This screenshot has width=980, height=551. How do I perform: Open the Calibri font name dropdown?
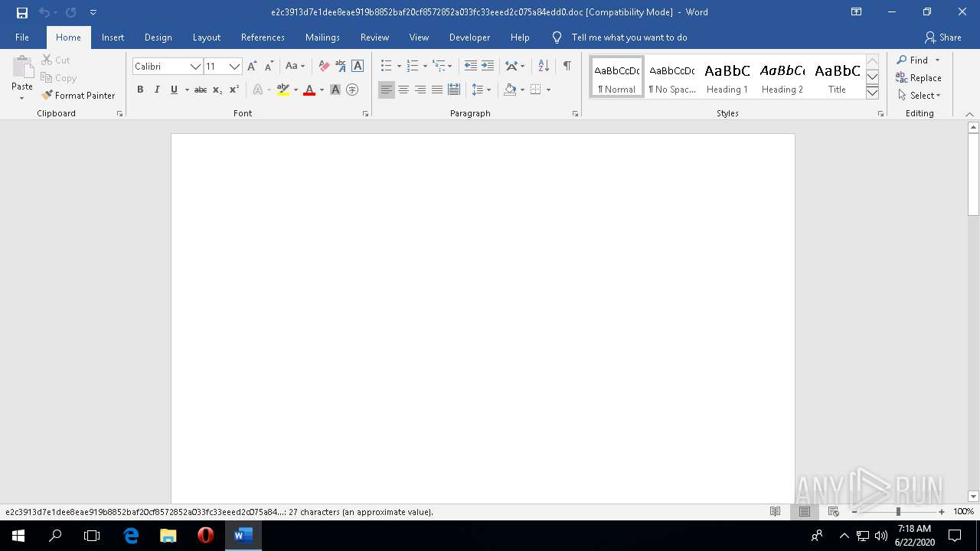(x=195, y=67)
